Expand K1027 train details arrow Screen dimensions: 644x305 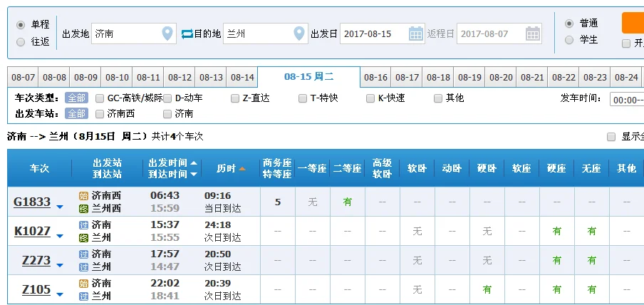tap(60, 236)
